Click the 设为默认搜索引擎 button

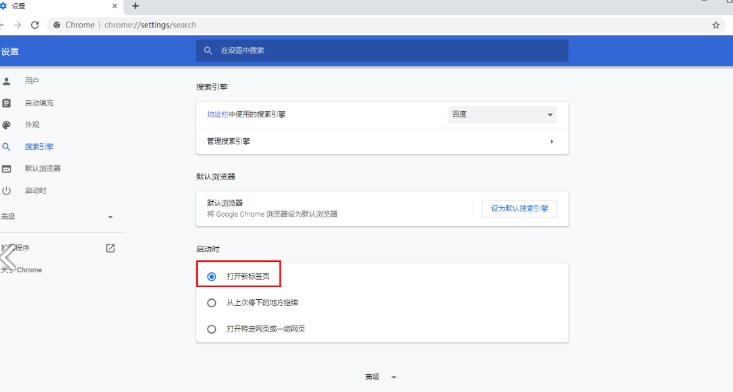click(519, 208)
